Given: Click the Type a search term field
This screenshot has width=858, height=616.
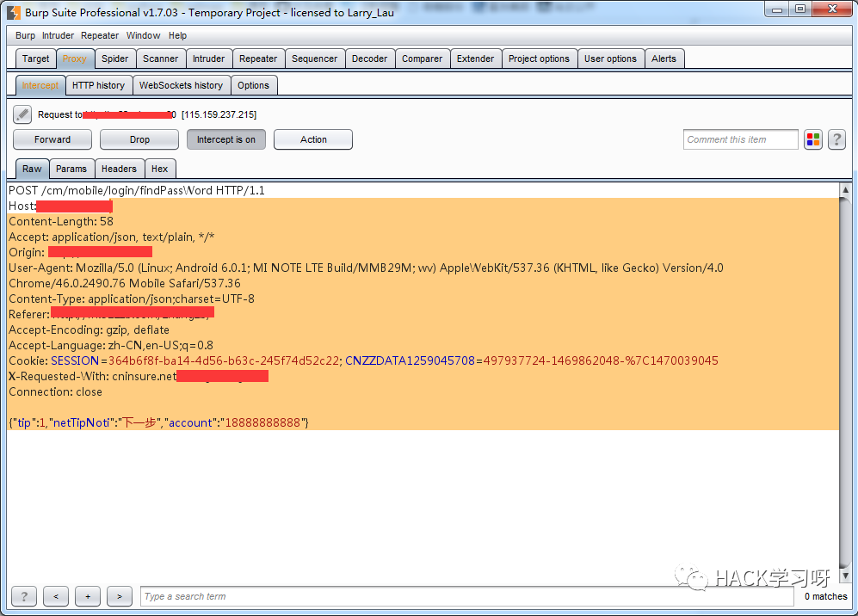Looking at the screenshot, I should (x=466, y=596).
